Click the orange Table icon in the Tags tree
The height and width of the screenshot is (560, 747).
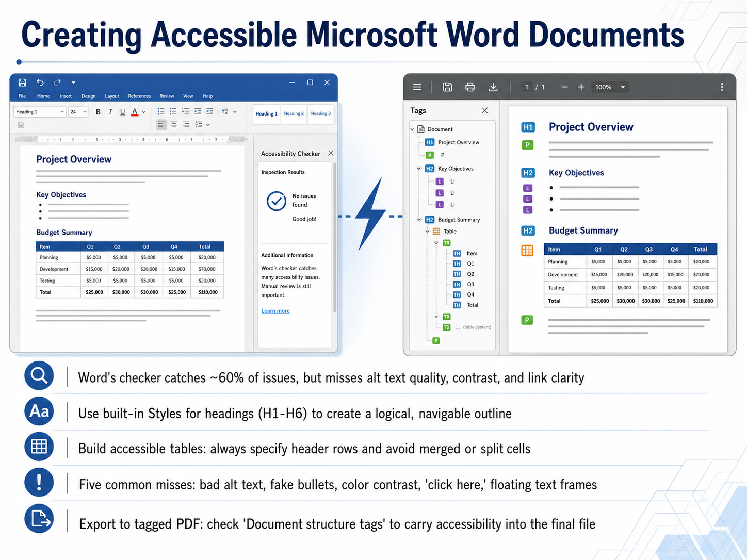pos(436,232)
